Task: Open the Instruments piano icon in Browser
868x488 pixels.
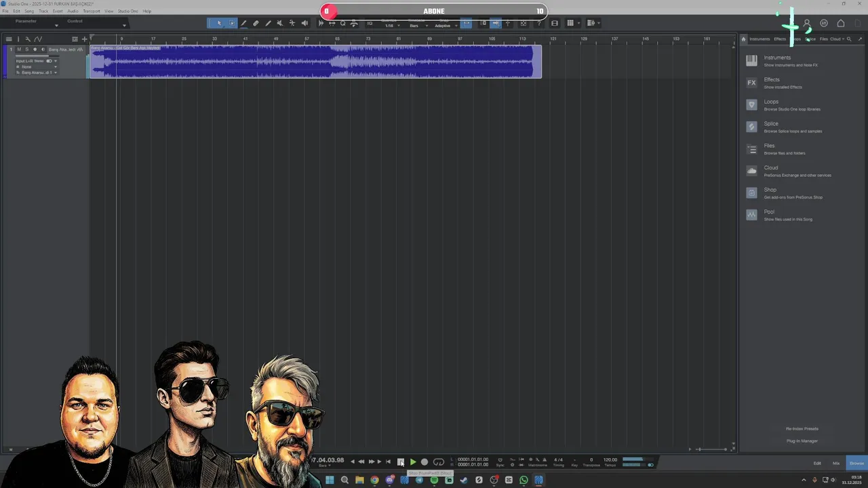Action: (751, 60)
